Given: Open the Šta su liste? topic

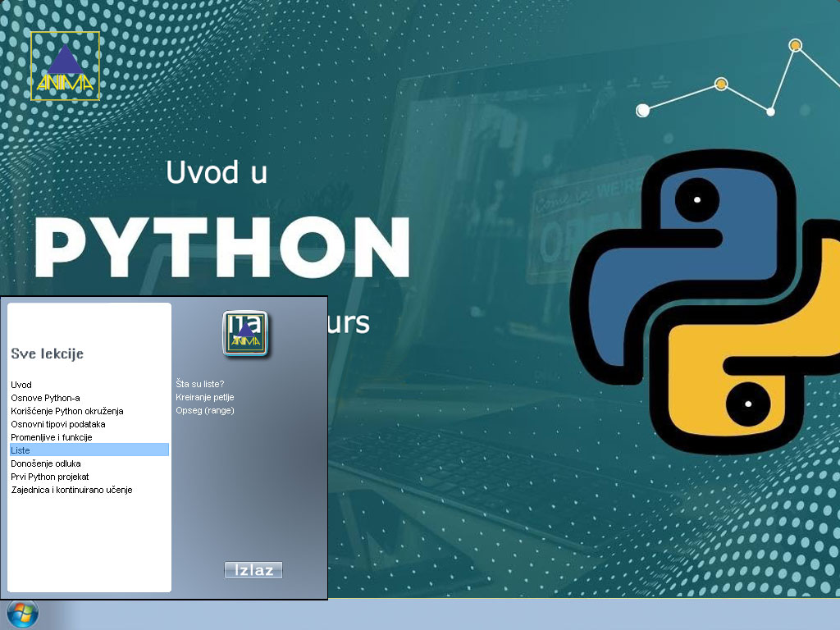Looking at the screenshot, I should point(200,384).
